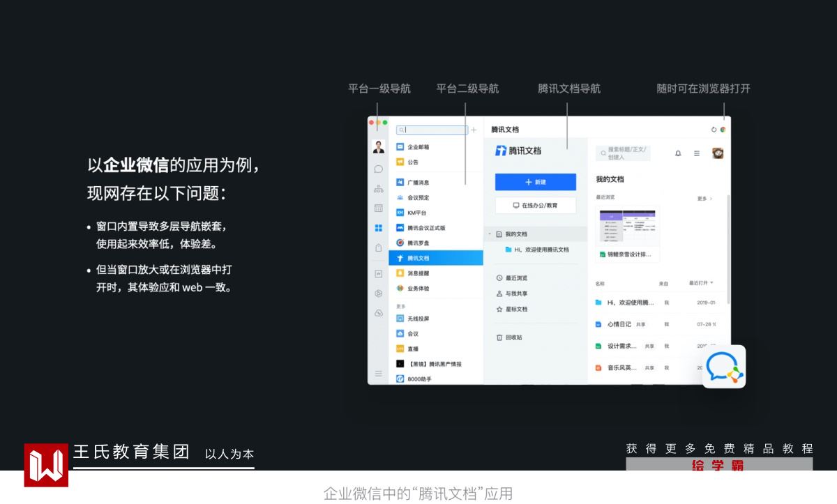Open the calendar sidebar icon
The height and width of the screenshot is (504, 837).
(x=379, y=208)
